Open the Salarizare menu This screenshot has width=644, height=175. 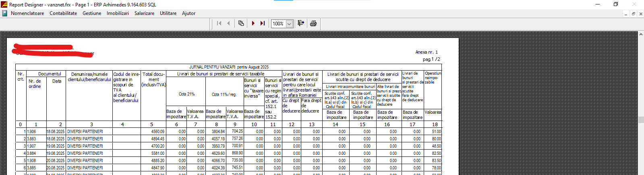click(x=144, y=13)
